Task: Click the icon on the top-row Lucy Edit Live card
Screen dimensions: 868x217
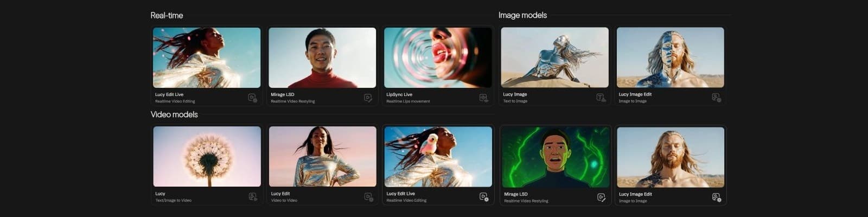Action: pyautogui.click(x=252, y=98)
